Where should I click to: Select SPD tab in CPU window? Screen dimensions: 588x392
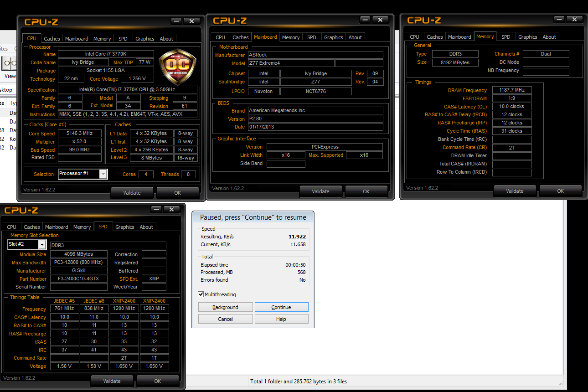click(x=123, y=39)
